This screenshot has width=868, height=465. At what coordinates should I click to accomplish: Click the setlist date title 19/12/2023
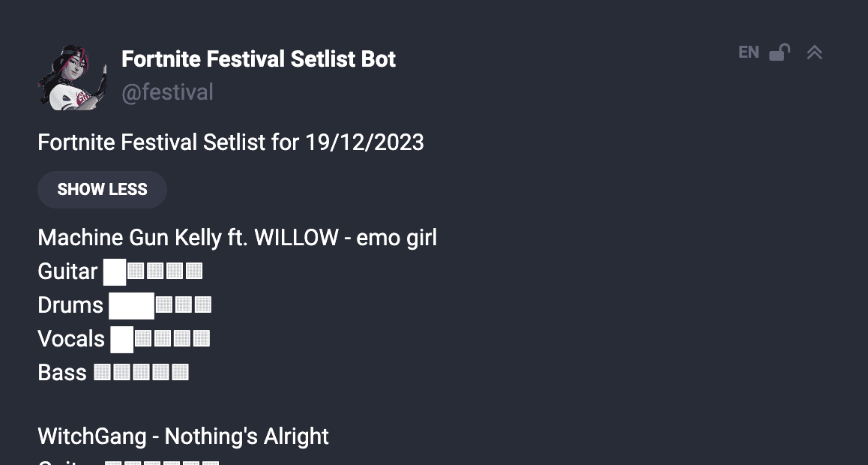[231, 142]
